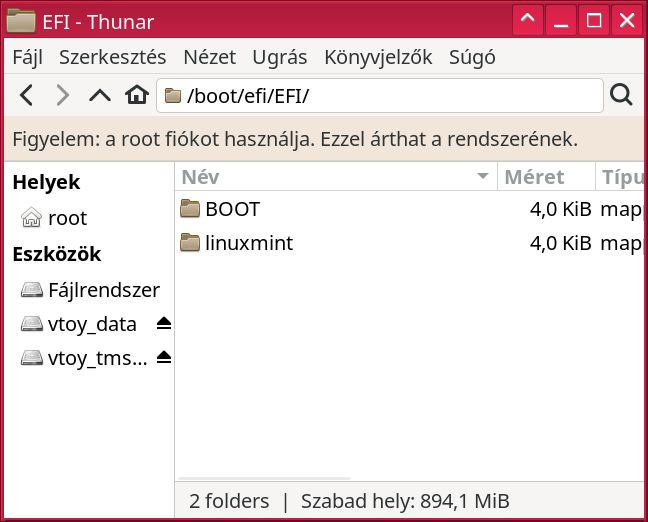Eject the vtoy_tms... drive
The image size is (648, 522).
[164, 358]
